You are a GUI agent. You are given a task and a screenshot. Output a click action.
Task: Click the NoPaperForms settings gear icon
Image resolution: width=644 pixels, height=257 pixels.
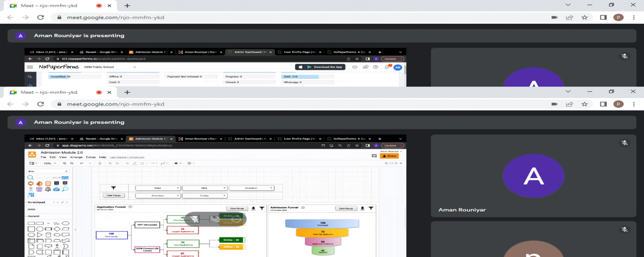point(355,67)
